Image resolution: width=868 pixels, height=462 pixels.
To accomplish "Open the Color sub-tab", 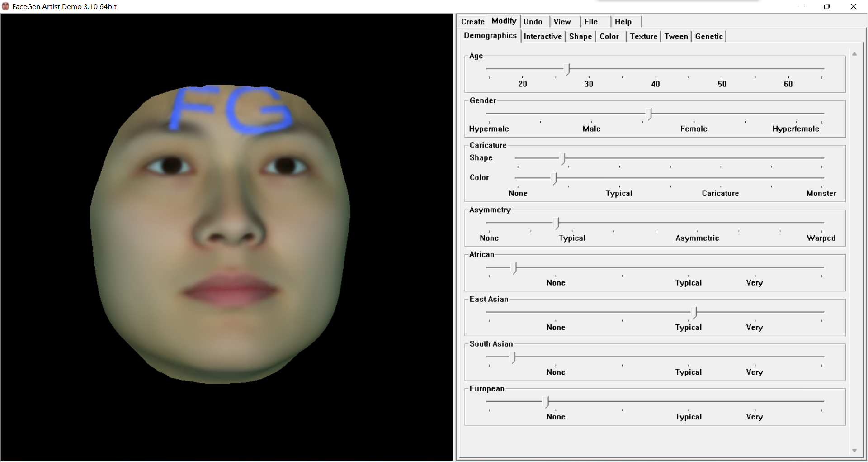I will (609, 37).
